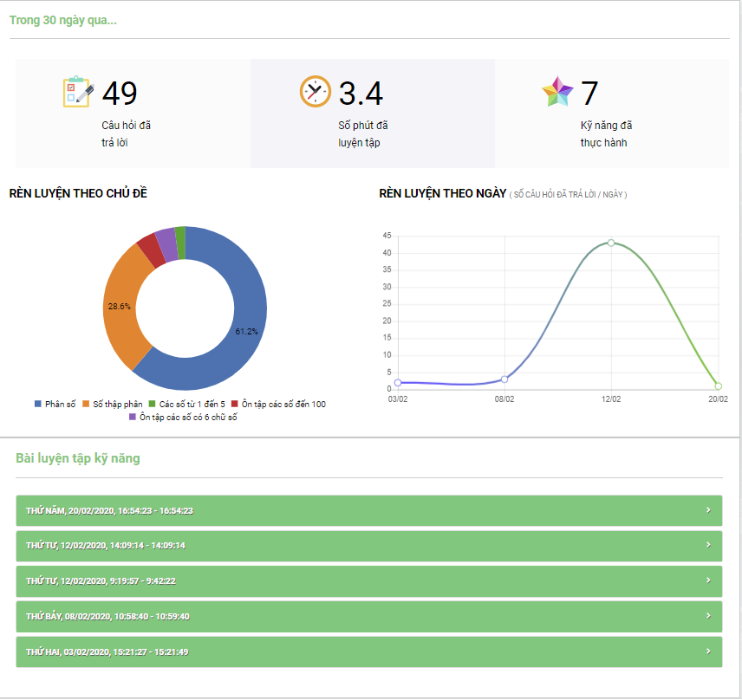Viewport: 742px width, 700px height.
Task: Toggle the Phân số legend item
Action: click(55, 405)
